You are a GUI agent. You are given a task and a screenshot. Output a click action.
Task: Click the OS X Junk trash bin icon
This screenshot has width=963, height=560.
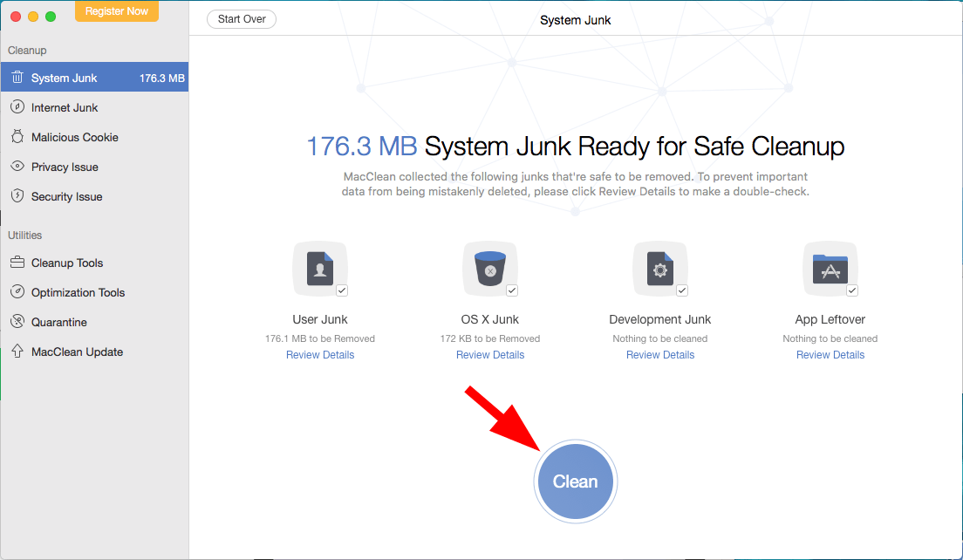(x=490, y=269)
